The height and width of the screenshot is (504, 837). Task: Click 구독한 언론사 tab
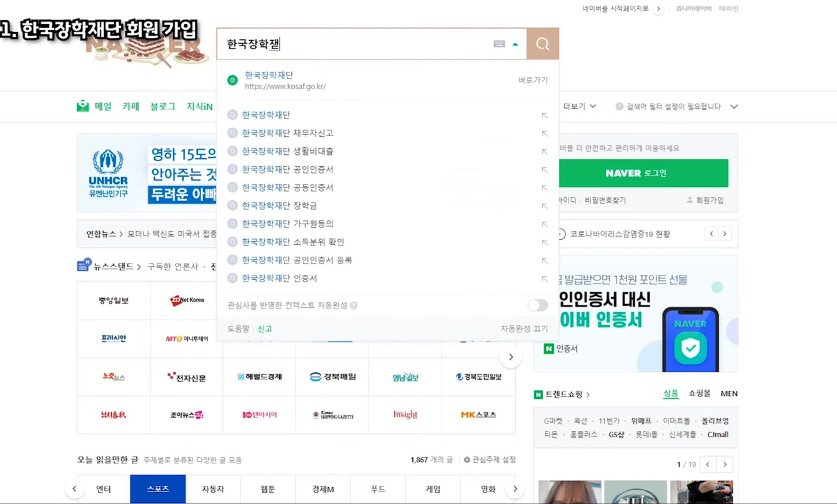pyautogui.click(x=172, y=267)
